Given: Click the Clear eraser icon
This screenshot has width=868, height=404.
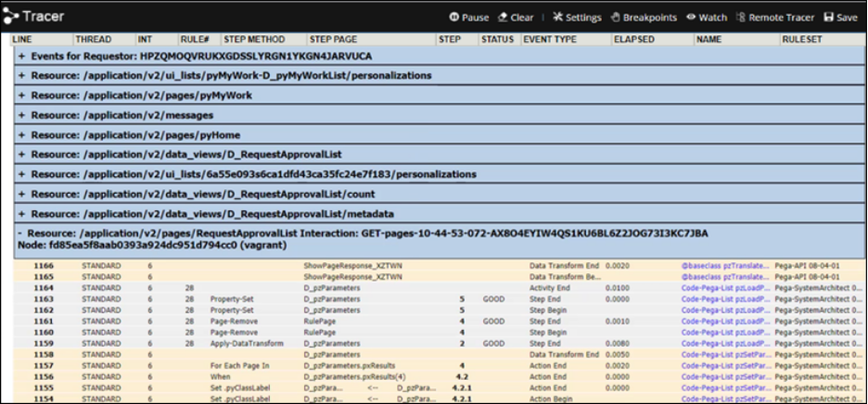Looking at the screenshot, I should (503, 18).
